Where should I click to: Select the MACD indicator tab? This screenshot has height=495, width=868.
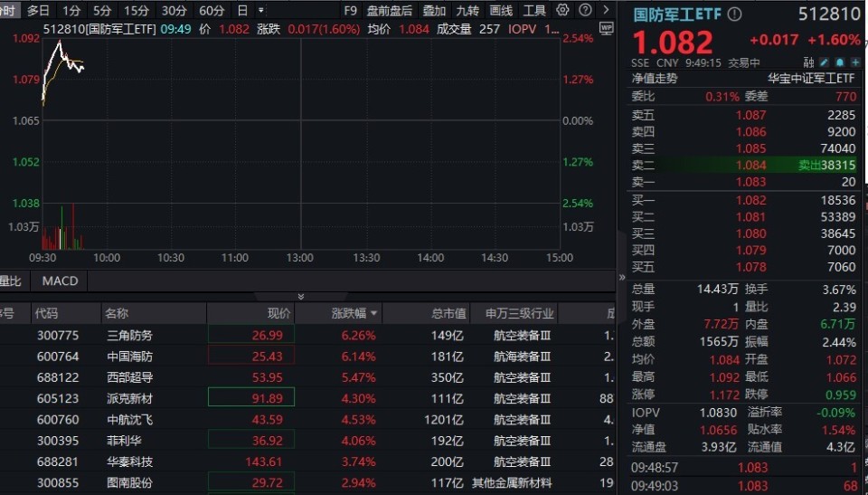click(60, 281)
